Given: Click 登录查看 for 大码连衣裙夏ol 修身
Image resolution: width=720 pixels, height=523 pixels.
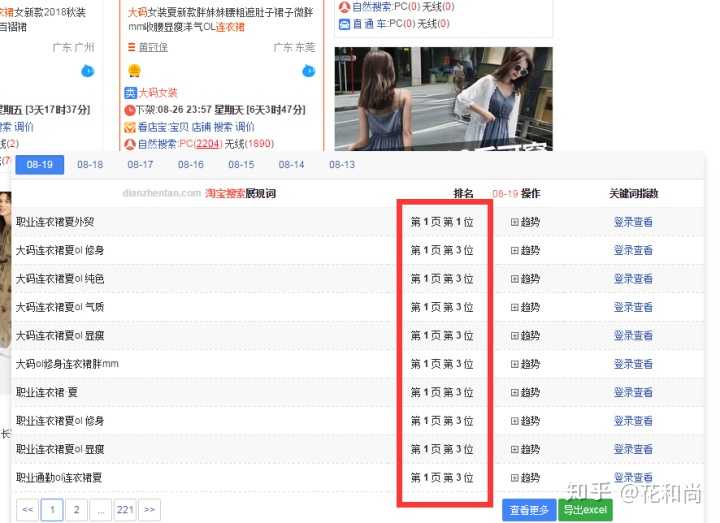Looking at the screenshot, I should click(633, 251).
